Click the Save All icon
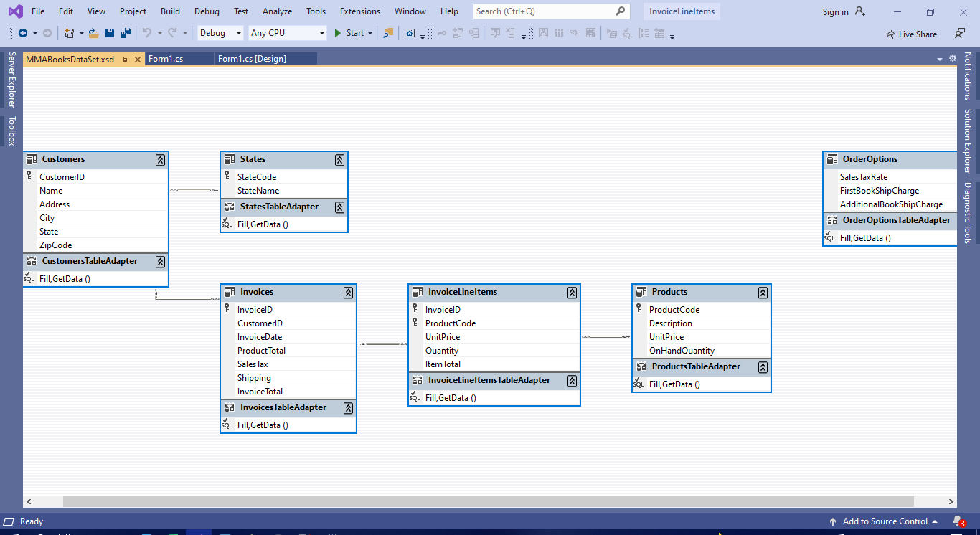Image resolution: width=980 pixels, height=535 pixels. [126, 33]
